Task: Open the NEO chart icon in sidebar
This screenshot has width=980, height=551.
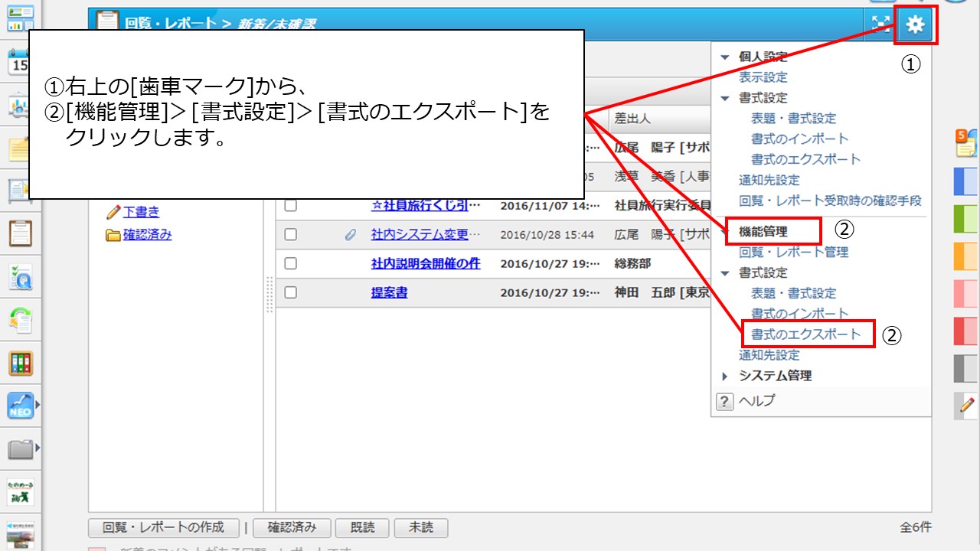Action: tap(21, 406)
